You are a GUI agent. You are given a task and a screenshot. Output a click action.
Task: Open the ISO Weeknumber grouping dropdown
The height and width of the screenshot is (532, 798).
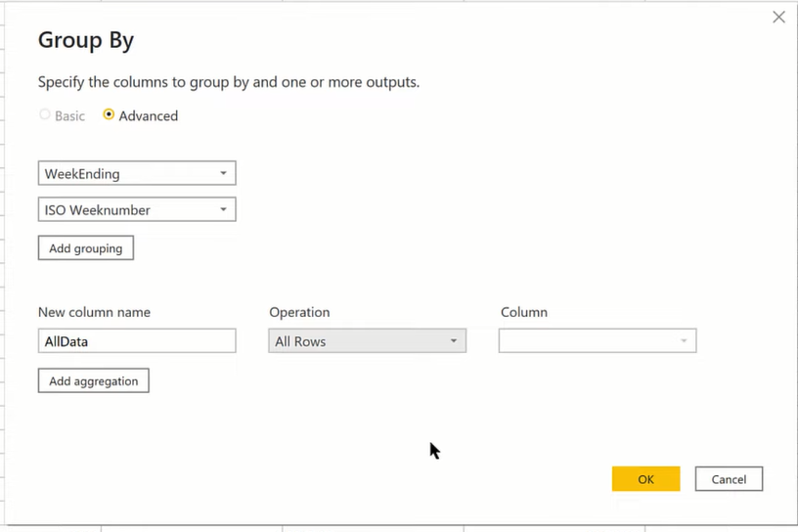point(137,209)
